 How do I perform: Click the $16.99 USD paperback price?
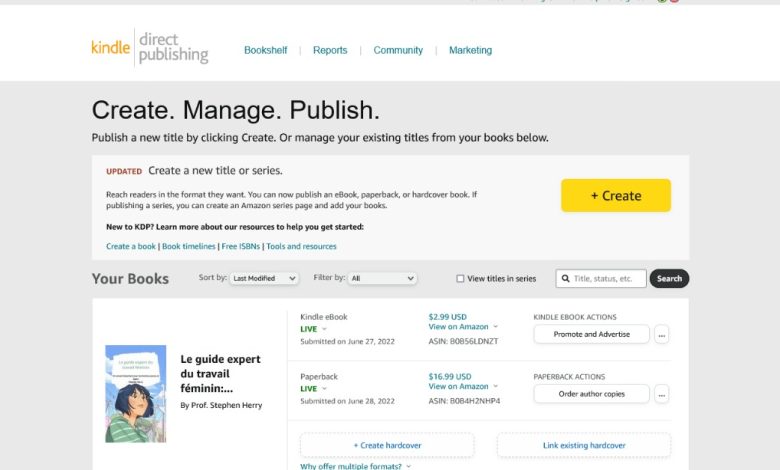(x=450, y=376)
